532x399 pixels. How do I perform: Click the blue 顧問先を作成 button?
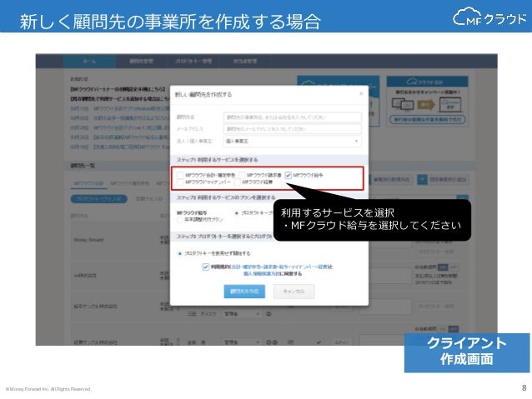click(x=244, y=292)
